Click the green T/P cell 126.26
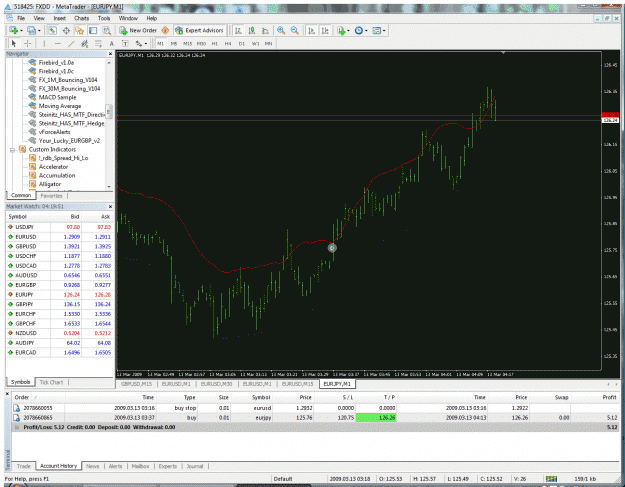625x487 pixels. pos(375,418)
